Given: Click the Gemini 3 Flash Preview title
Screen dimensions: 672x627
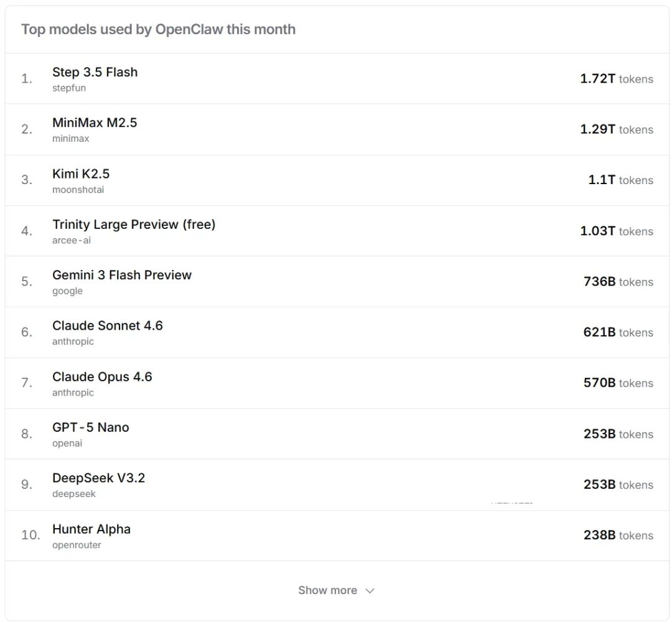Looking at the screenshot, I should (x=122, y=275).
